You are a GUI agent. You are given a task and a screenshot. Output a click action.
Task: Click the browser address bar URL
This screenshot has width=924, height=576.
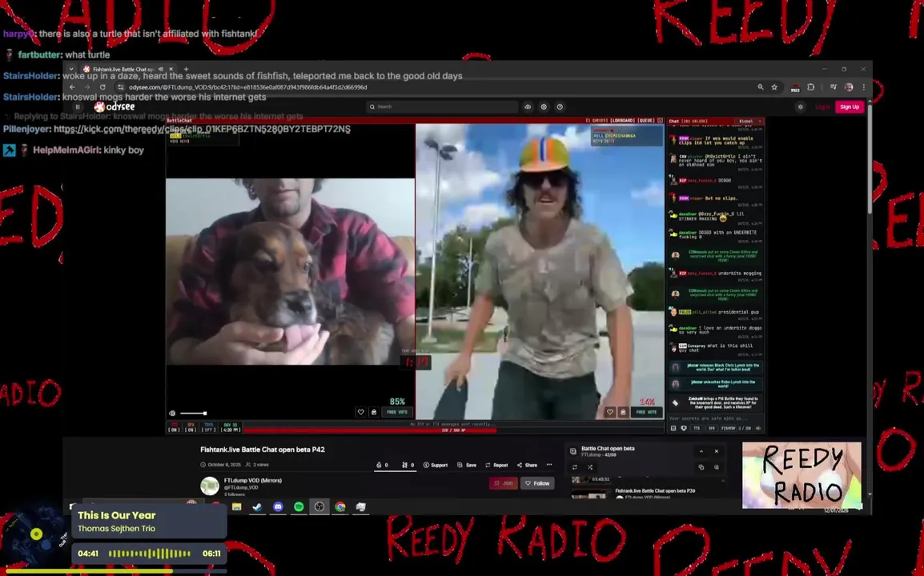247,87
